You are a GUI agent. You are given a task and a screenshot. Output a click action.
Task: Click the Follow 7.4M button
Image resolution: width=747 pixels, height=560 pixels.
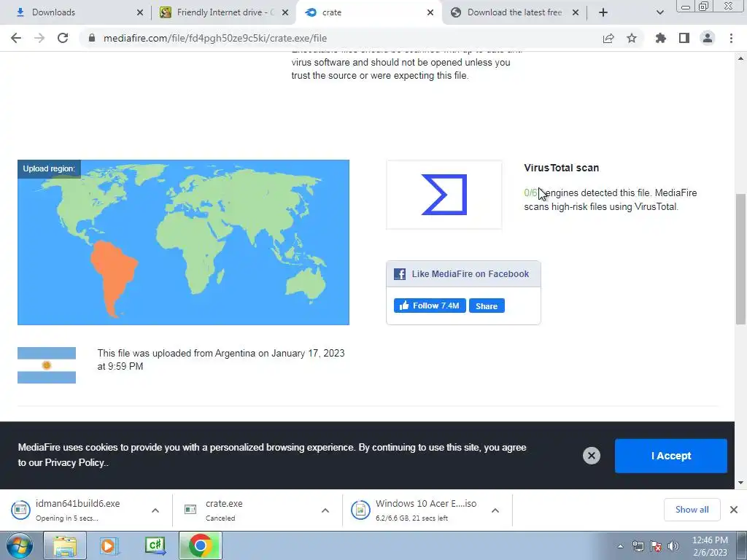430,306
